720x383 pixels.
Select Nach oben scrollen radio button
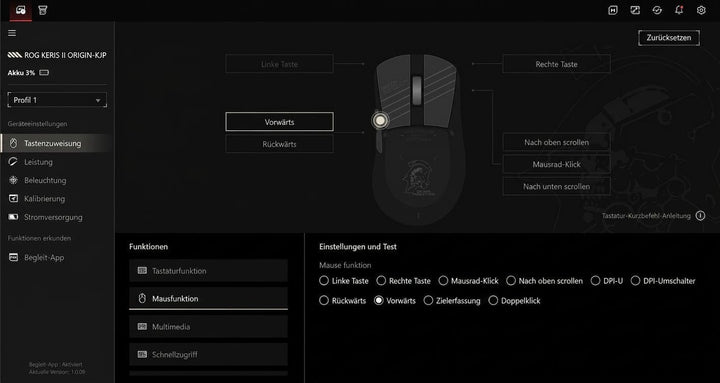511,281
